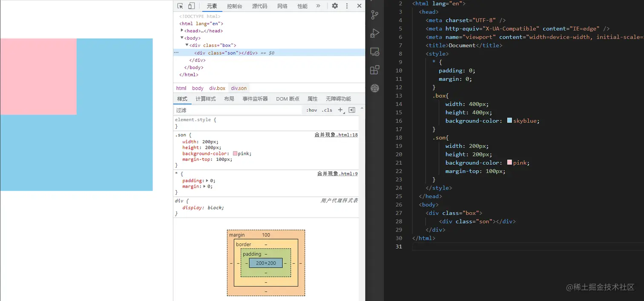Open the 无障碍功能 sub-tab
The width and height of the screenshot is (644, 301).
pos(339,99)
